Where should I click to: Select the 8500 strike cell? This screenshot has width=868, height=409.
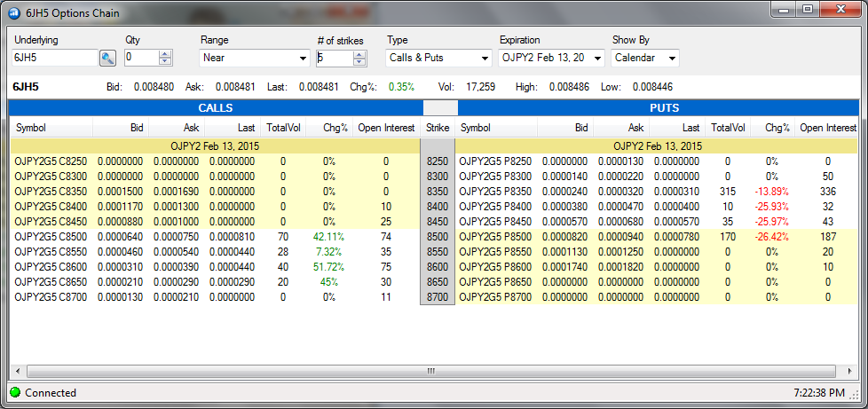(438, 237)
